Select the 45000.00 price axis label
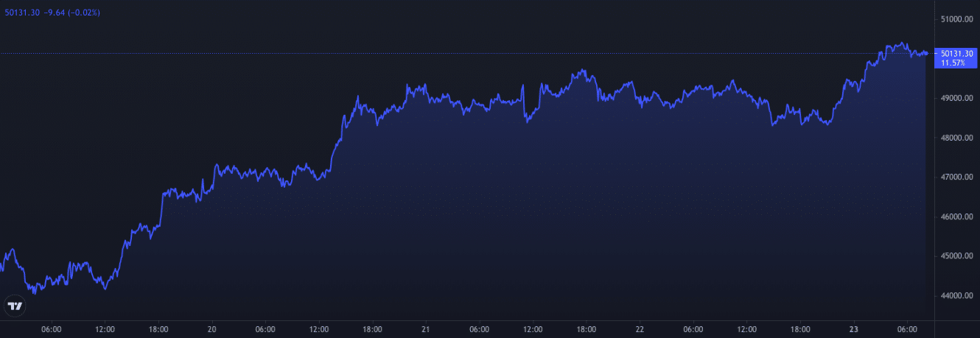 point(956,256)
